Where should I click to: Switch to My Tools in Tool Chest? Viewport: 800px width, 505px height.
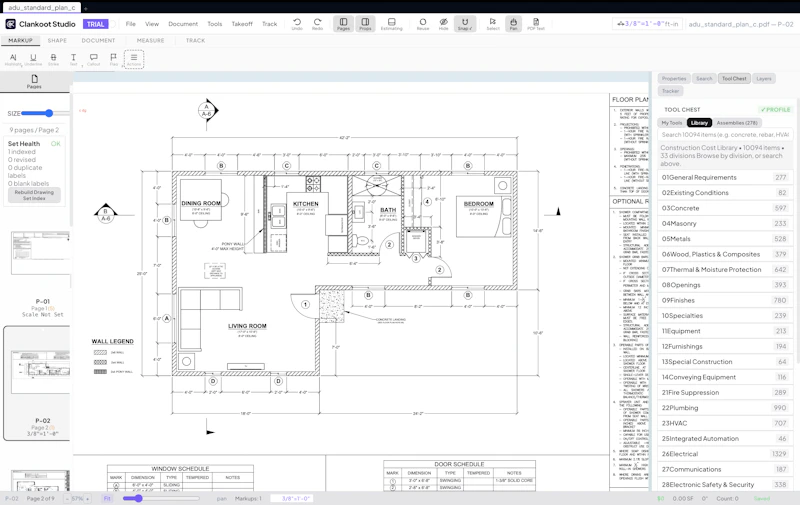pos(671,123)
